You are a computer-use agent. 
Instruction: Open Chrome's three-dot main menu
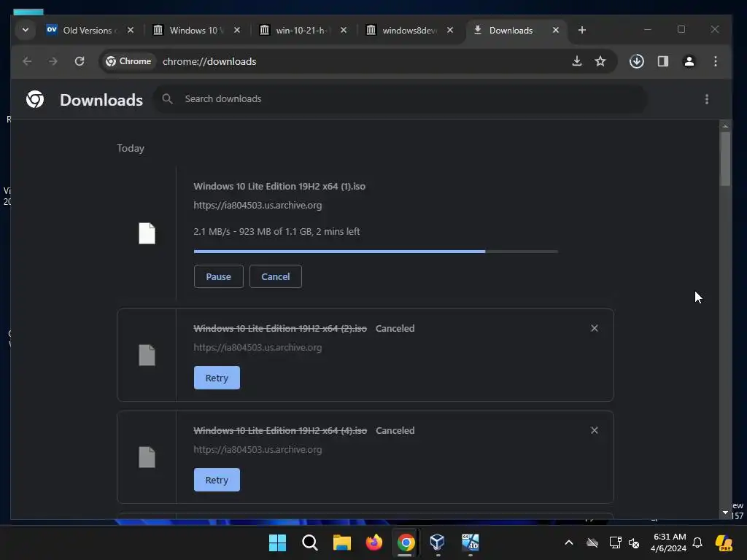[x=715, y=61]
